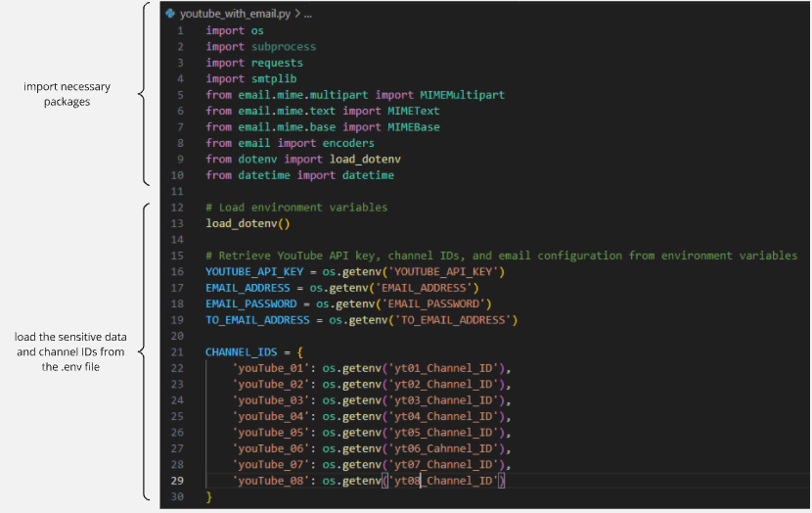Screen dimensions: 812x513
Task: Click the 'requests' import name
Action: [277, 63]
